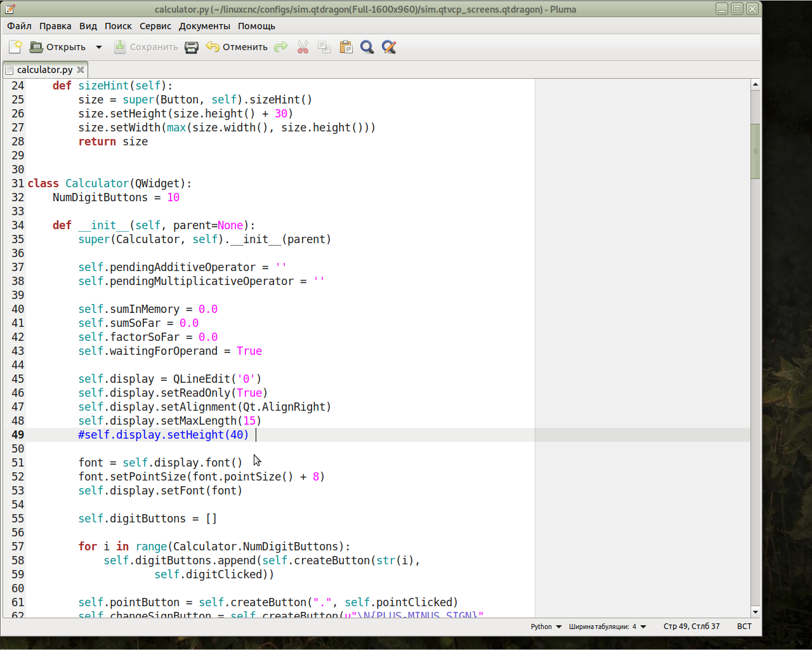Open the Сервис menu
This screenshot has height=650, width=812.
point(155,26)
